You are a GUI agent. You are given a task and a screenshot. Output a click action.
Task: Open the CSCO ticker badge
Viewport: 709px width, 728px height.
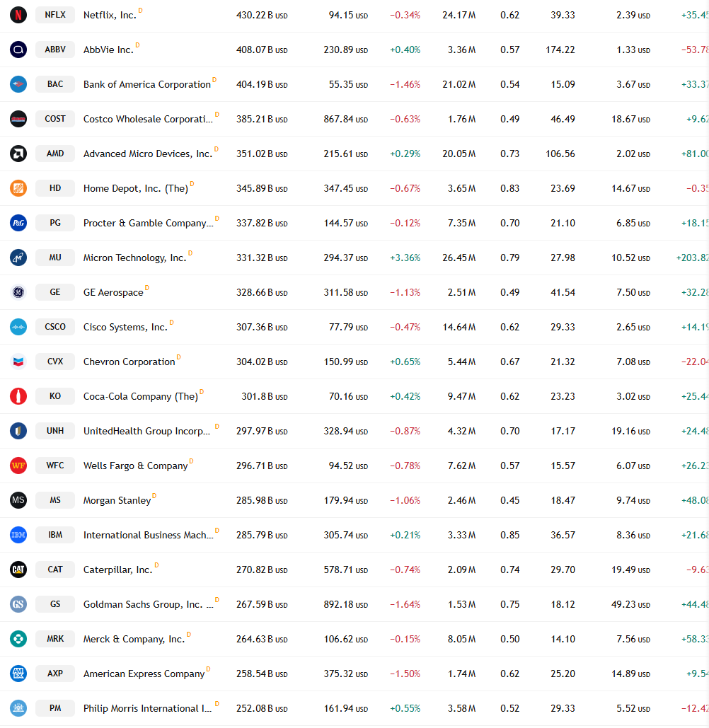(x=55, y=327)
